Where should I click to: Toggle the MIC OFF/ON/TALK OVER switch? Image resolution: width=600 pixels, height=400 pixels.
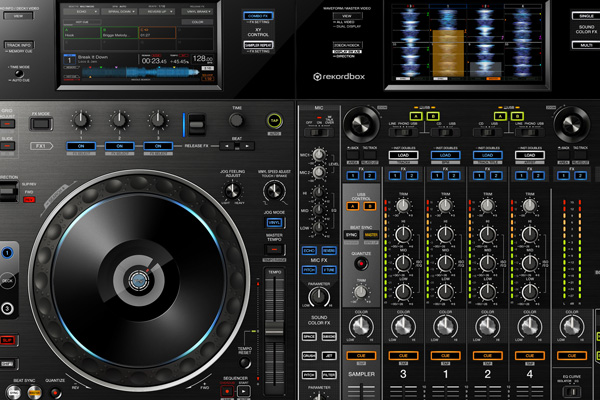click(x=318, y=132)
